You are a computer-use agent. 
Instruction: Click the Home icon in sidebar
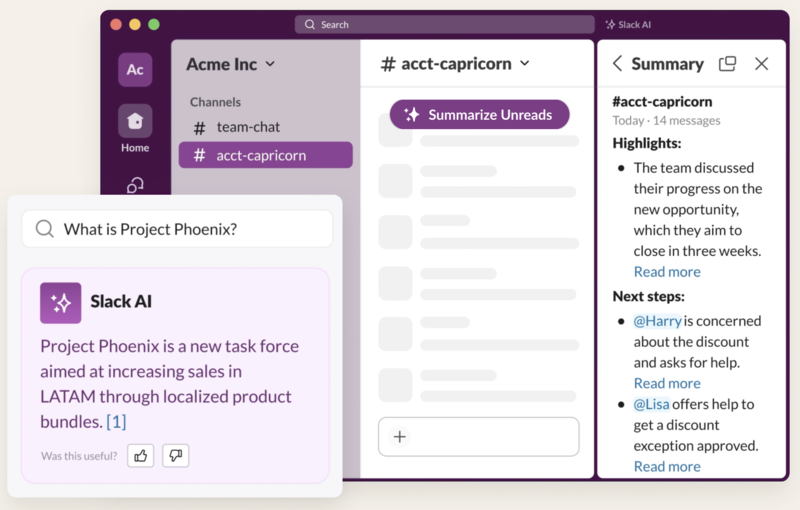(135, 122)
